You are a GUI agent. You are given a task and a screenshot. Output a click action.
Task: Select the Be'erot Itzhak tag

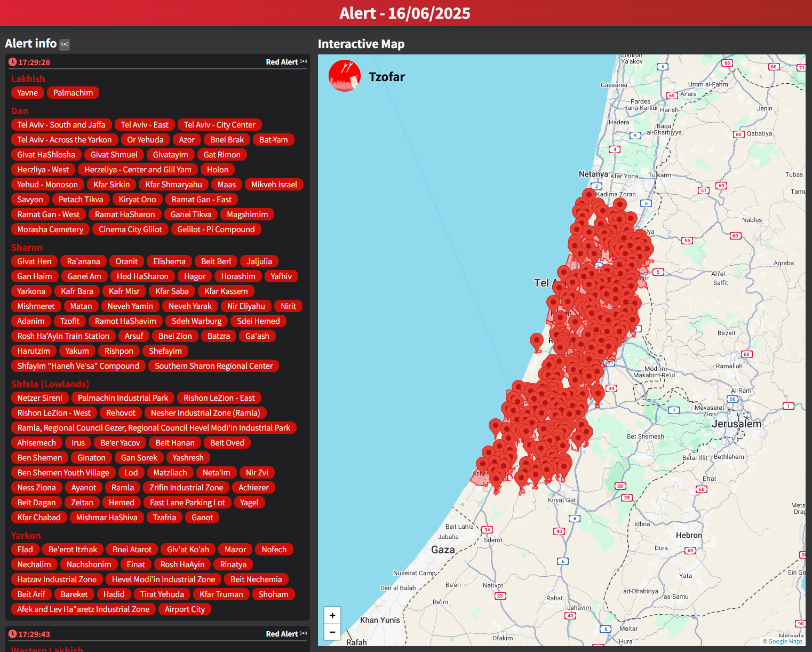(x=73, y=550)
